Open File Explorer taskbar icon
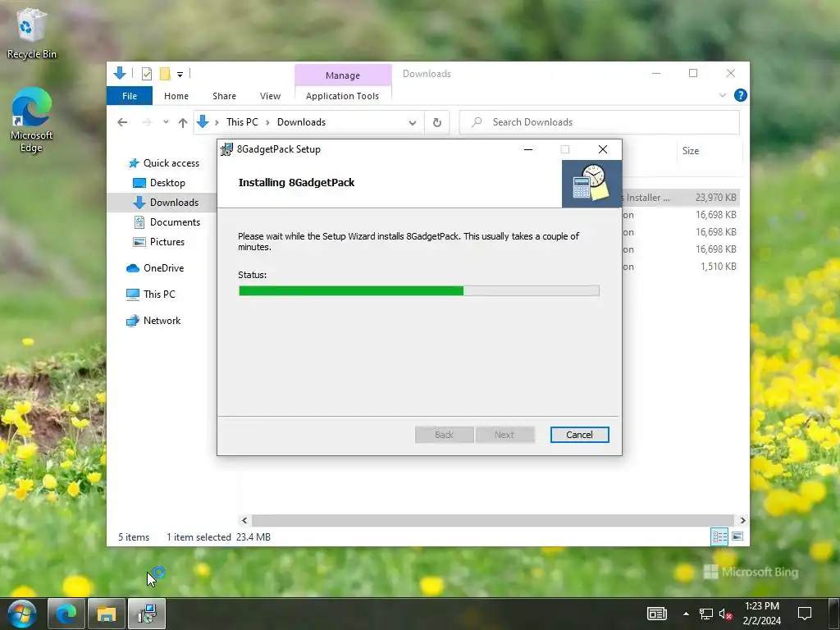Screen dimensions: 840x630 click(x=106, y=614)
